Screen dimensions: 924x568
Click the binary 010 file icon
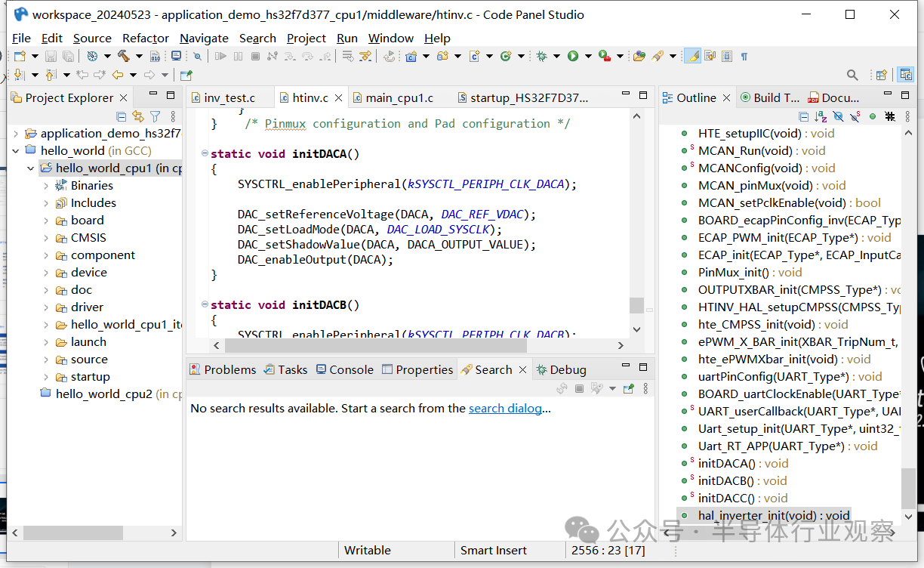(x=155, y=56)
